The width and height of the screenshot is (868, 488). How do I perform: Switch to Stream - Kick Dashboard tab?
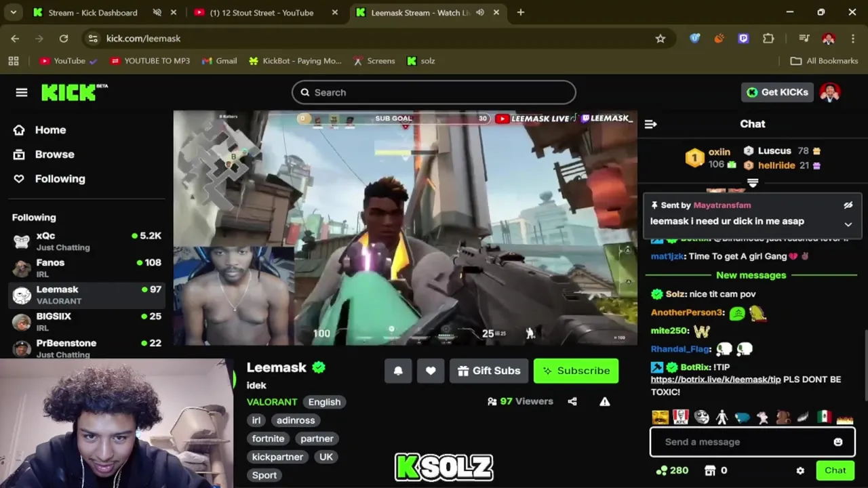[x=94, y=12]
